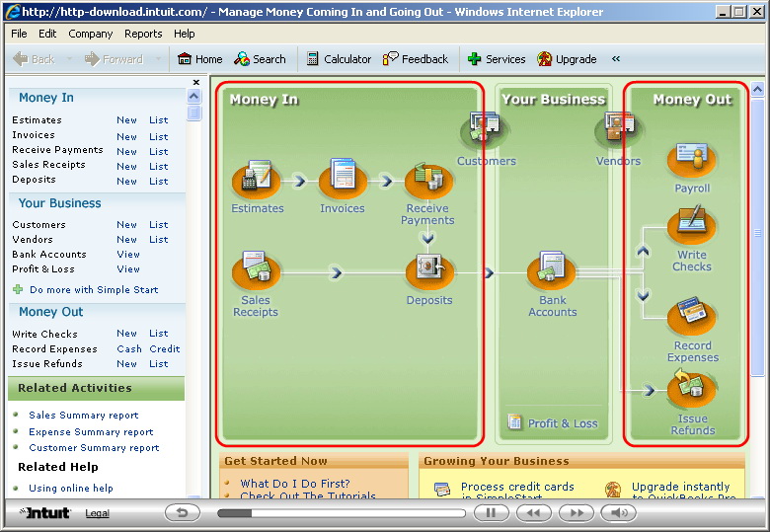
Task: Open Profit & Loss report icon
Action: 514,422
